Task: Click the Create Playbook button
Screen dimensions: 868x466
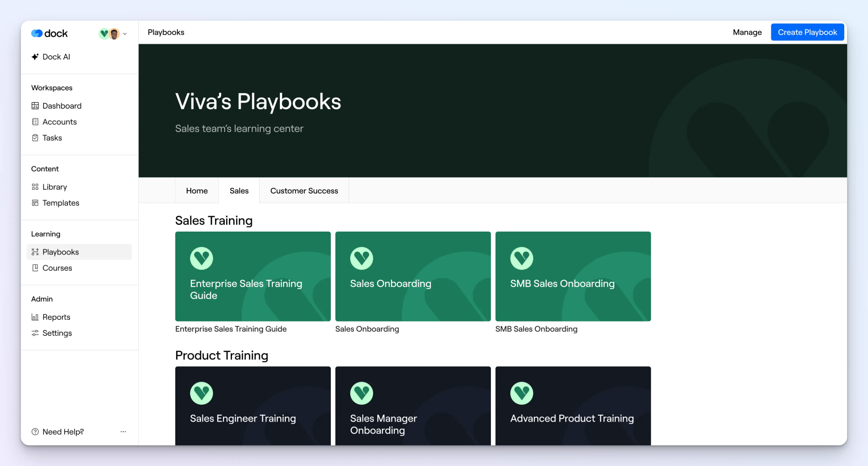Action: point(807,32)
